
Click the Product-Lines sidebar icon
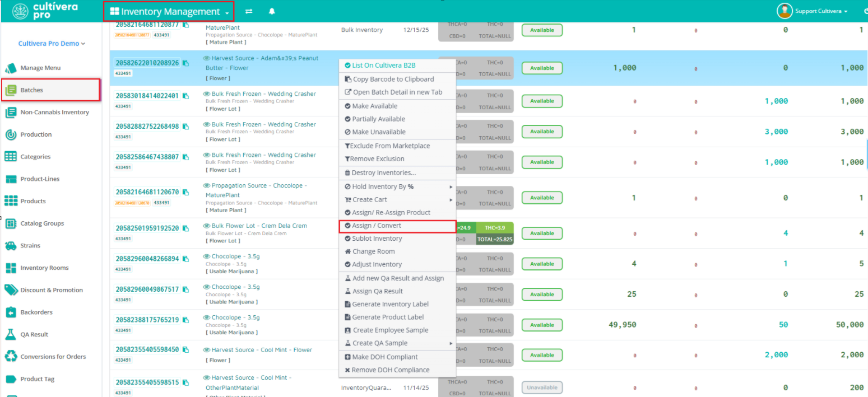[11, 179]
